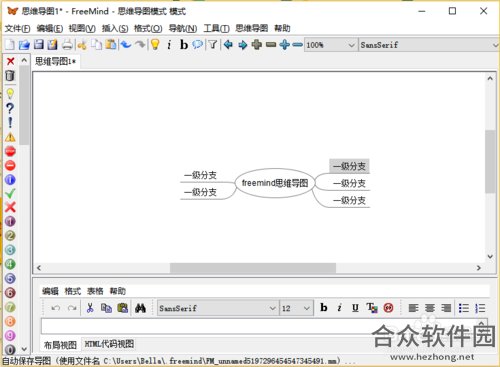The width and height of the screenshot is (500, 367).
Task: Open the 插入(S) menu
Action: tap(115, 28)
